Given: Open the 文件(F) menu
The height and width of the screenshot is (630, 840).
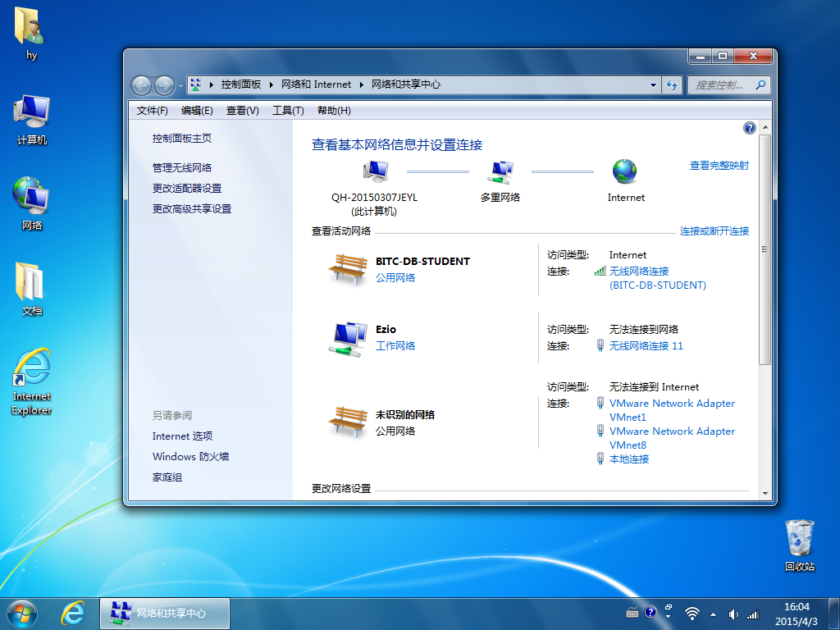Looking at the screenshot, I should 152,111.
